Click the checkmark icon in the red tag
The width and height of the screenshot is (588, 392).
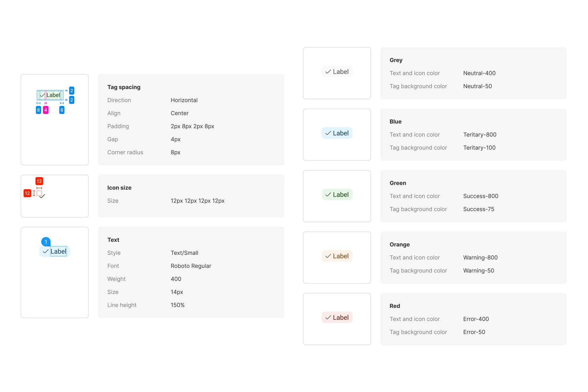pyautogui.click(x=328, y=318)
